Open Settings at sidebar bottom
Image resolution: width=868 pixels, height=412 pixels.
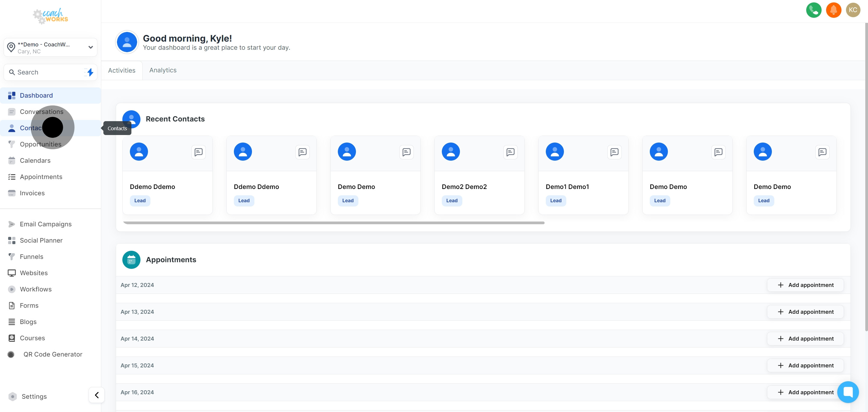(34, 396)
